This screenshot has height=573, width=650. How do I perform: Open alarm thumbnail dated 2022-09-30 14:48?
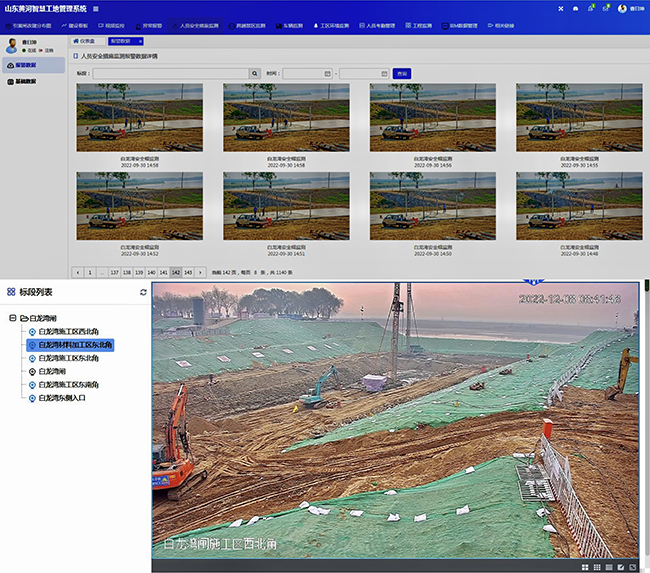point(579,206)
